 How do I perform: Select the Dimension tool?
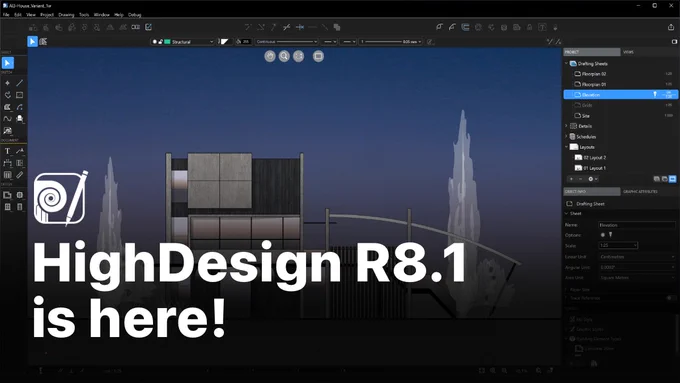click(7, 163)
